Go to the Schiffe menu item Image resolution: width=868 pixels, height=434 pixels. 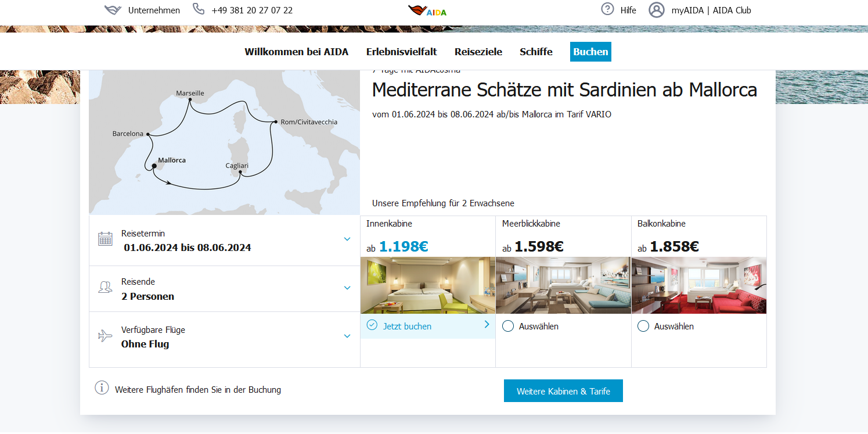536,52
